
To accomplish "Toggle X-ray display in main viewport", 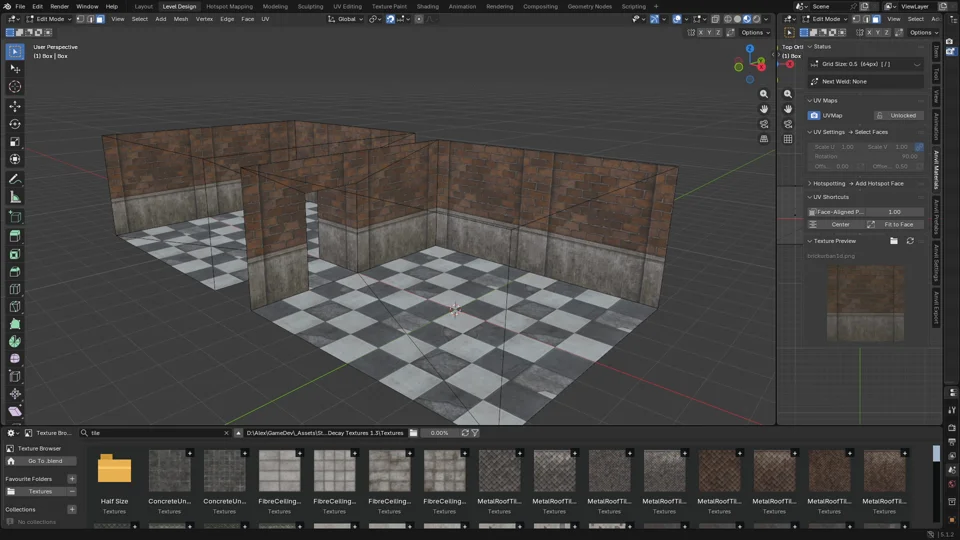I will [714, 19].
